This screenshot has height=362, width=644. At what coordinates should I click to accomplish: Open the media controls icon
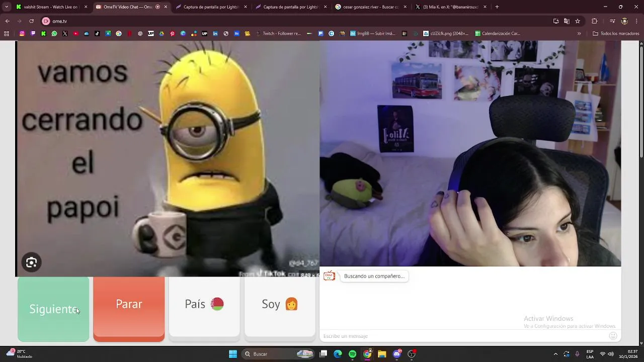pyautogui.click(x=612, y=21)
